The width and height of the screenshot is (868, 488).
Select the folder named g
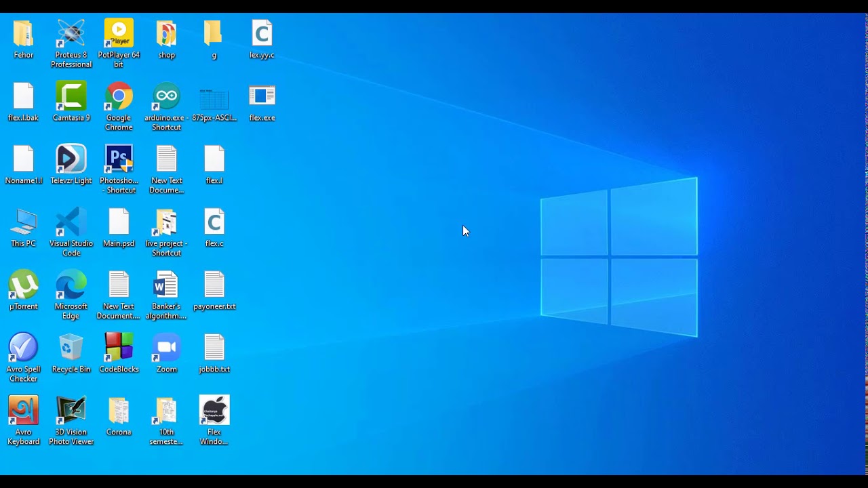click(x=214, y=33)
